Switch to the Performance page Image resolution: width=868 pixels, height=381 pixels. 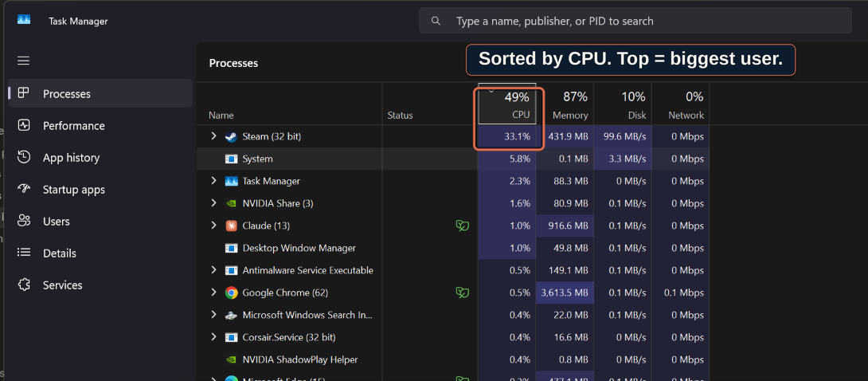[x=100, y=126]
